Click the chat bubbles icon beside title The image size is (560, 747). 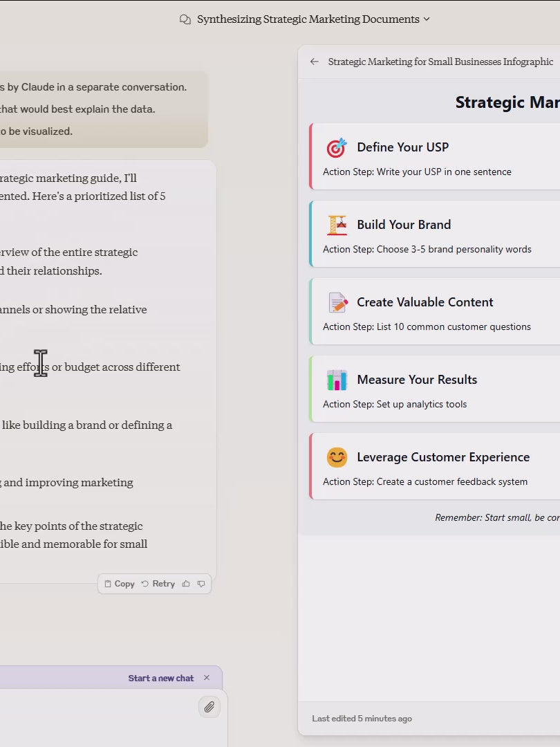185,19
